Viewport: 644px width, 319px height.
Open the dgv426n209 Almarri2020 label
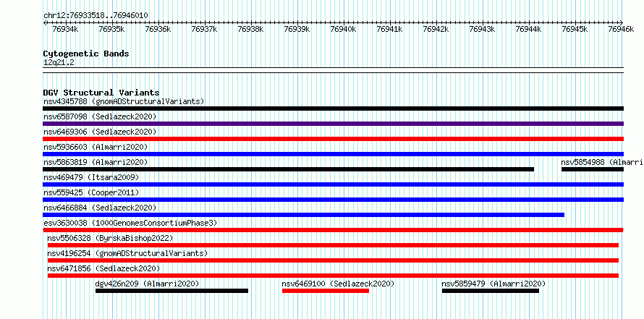click(x=147, y=284)
